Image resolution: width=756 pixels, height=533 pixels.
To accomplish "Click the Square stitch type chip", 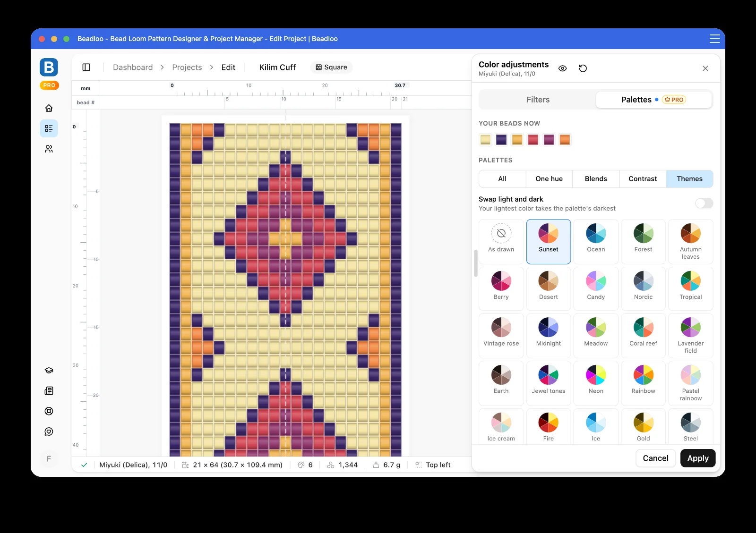I will pyautogui.click(x=331, y=67).
